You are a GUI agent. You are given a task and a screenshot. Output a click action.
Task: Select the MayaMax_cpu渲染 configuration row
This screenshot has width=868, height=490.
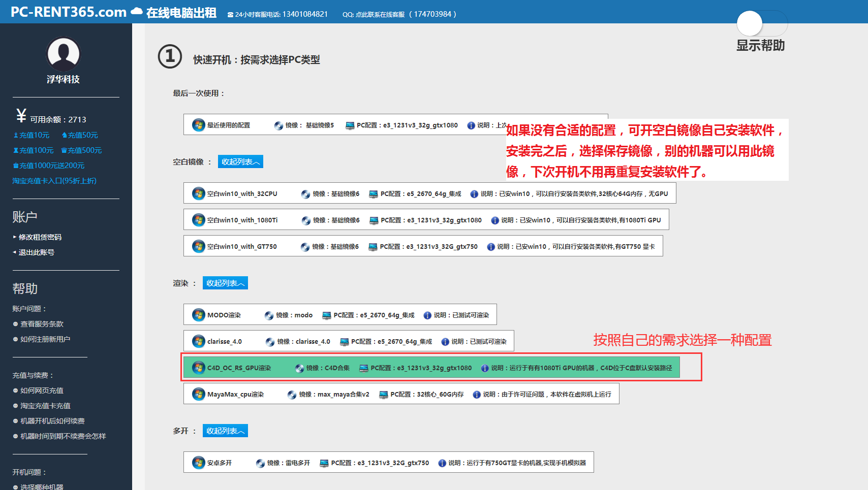401,394
